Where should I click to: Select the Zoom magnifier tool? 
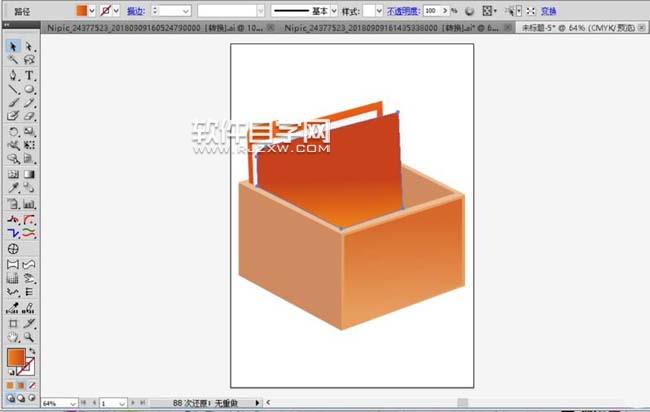pos(29,337)
